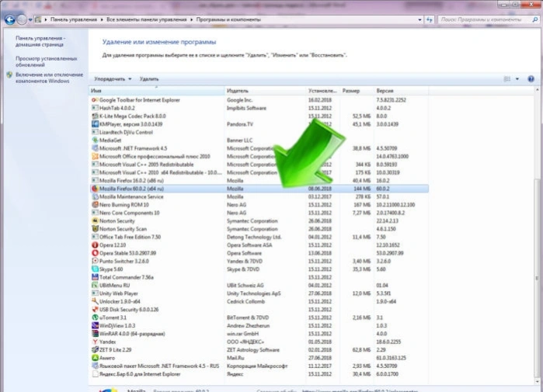Open the view options dropdown arrow
Viewport: 543px width, 392px height.
click(517, 79)
